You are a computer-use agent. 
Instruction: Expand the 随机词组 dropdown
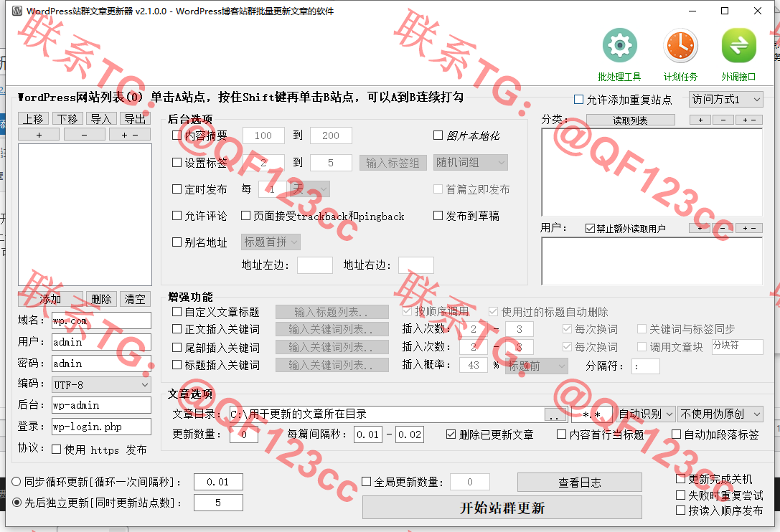471,163
